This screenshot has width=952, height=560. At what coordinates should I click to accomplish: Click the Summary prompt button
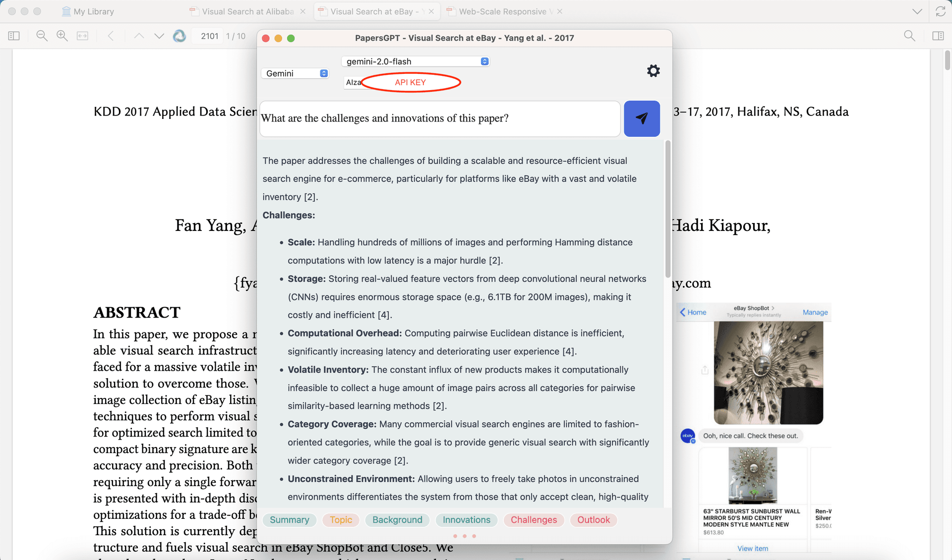[289, 520]
